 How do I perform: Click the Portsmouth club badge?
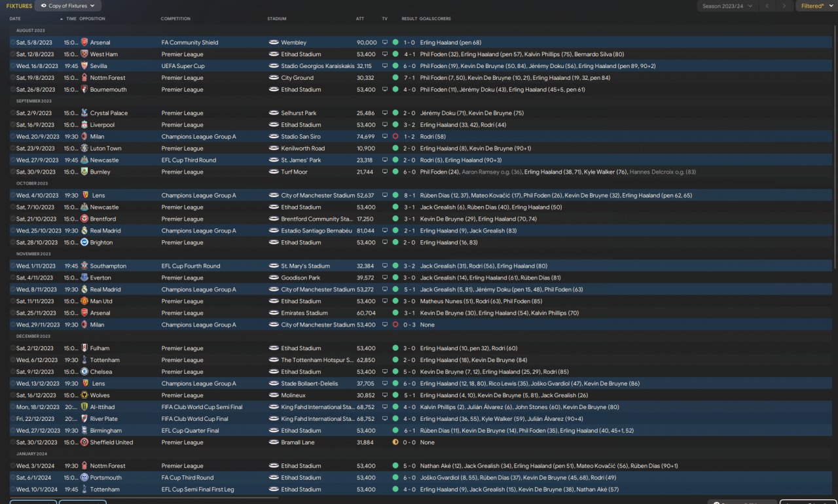tap(84, 478)
